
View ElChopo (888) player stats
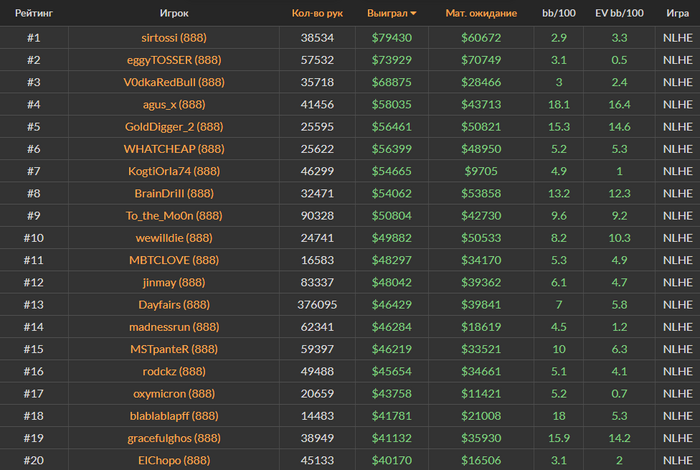tap(174, 460)
